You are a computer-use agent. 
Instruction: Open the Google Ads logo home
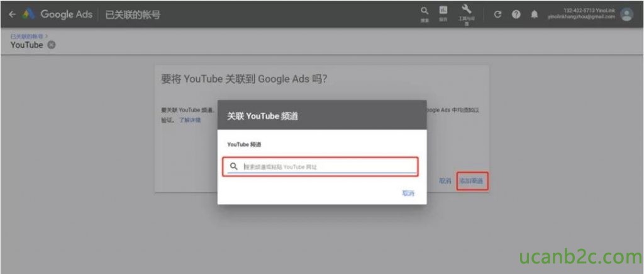pos(57,15)
